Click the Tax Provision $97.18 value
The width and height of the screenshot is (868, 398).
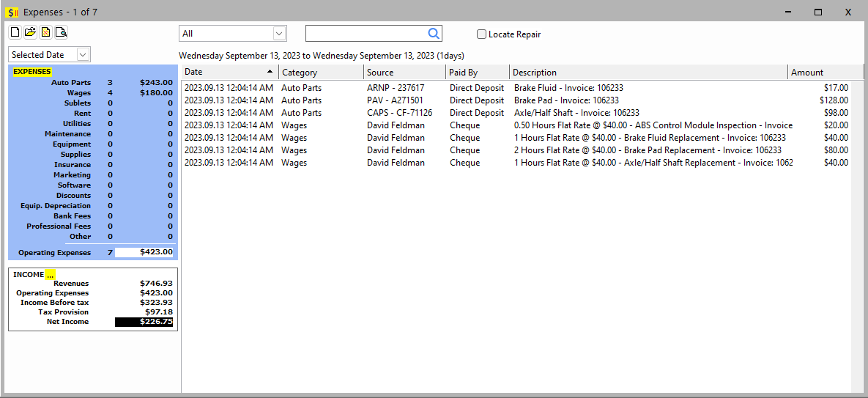coord(158,312)
